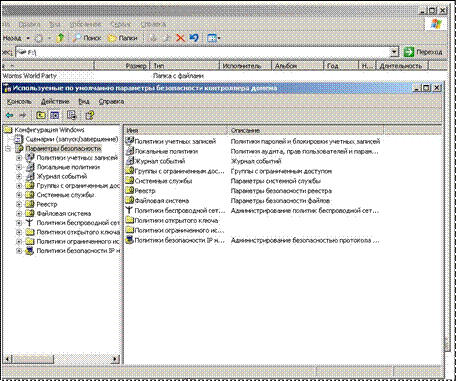Screen dimensions: 456x381
Task: Click the Переход go button
Action: coord(423,52)
